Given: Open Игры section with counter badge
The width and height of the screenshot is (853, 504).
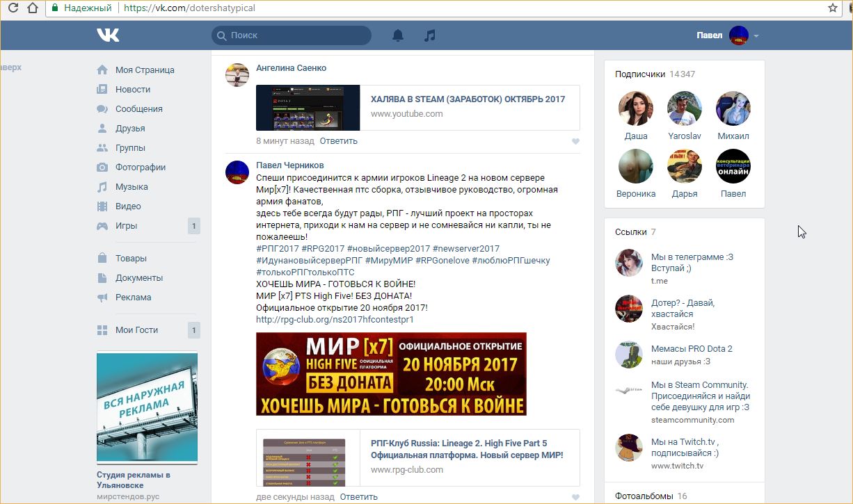Looking at the screenshot, I should tap(127, 226).
